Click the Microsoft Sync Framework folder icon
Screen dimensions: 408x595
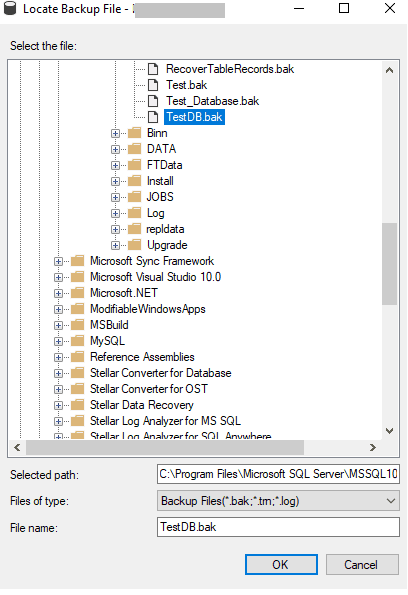(x=77, y=261)
